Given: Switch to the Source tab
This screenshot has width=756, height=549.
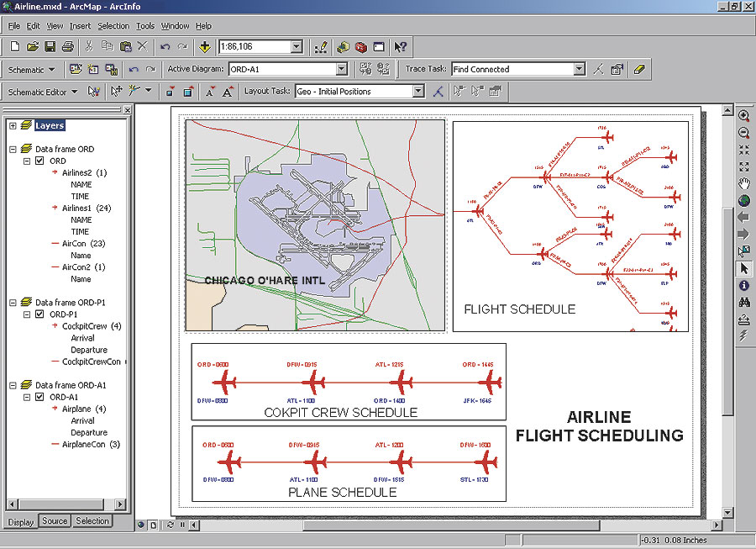Looking at the screenshot, I should point(55,521).
